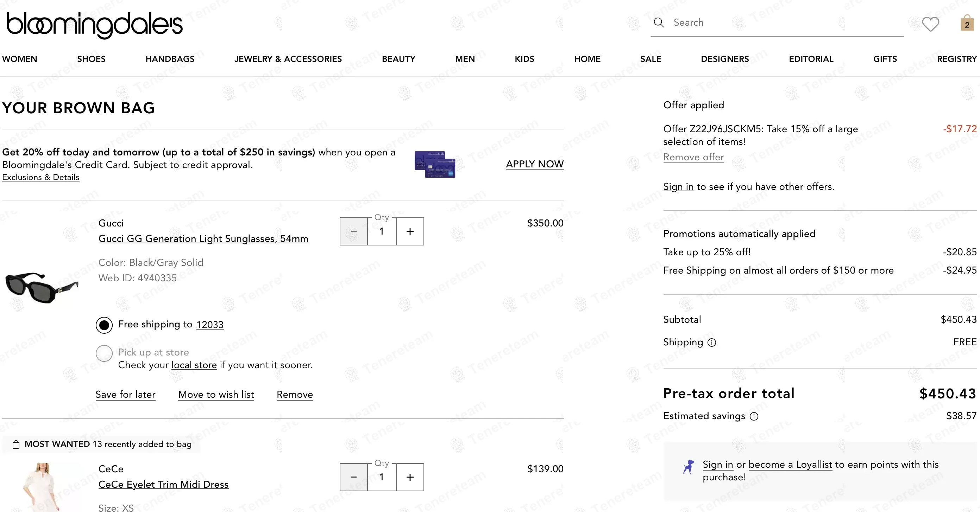Open the WOMEN navigation menu
This screenshot has width=980, height=512.
(x=20, y=59)
